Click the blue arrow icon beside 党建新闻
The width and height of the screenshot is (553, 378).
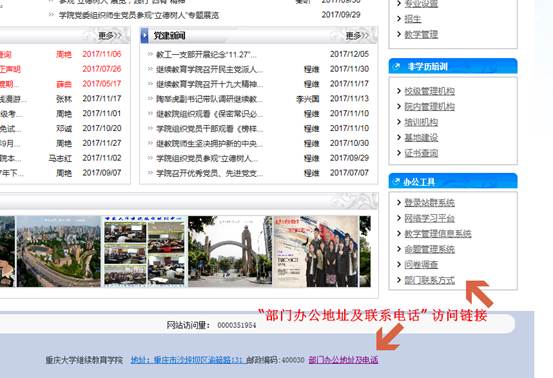pos(144,36)
